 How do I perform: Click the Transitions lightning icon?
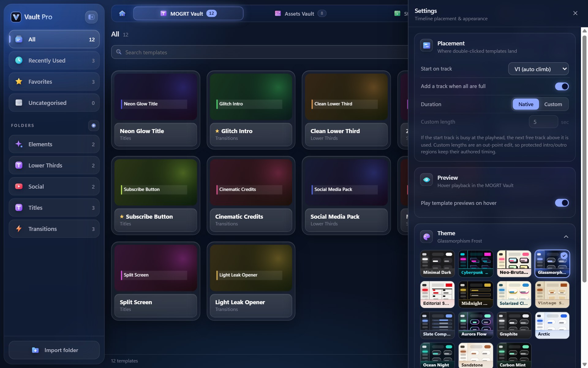[19, 229]
